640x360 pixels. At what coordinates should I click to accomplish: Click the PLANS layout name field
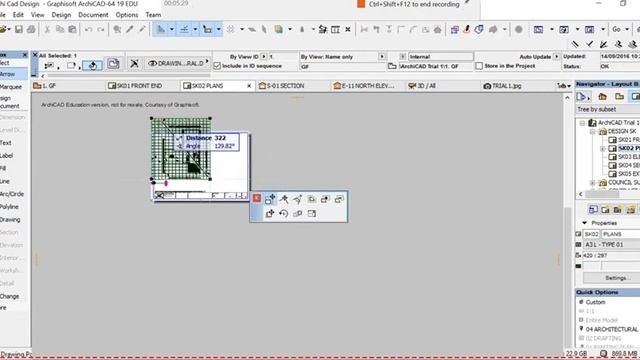(620, 234)
